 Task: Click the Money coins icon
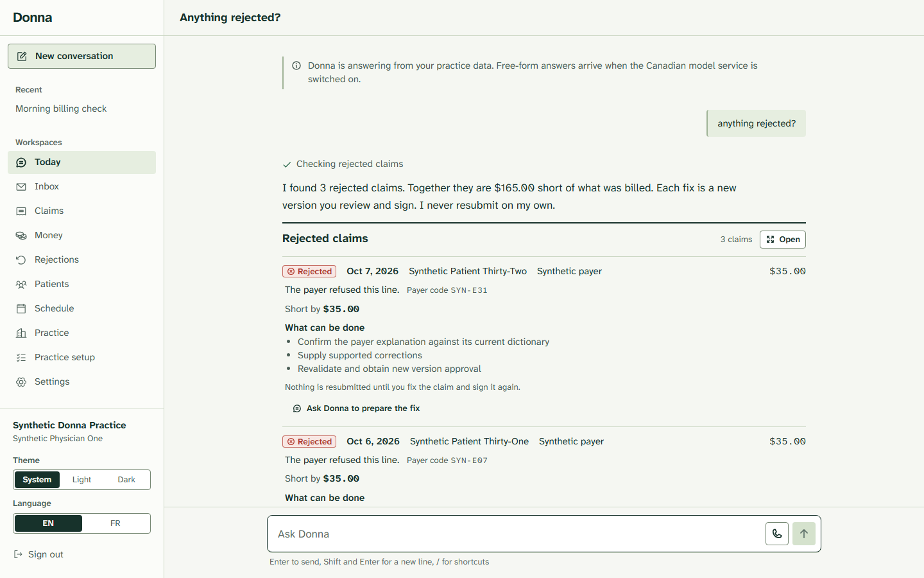pyautogui.click(x=21, y=236)
